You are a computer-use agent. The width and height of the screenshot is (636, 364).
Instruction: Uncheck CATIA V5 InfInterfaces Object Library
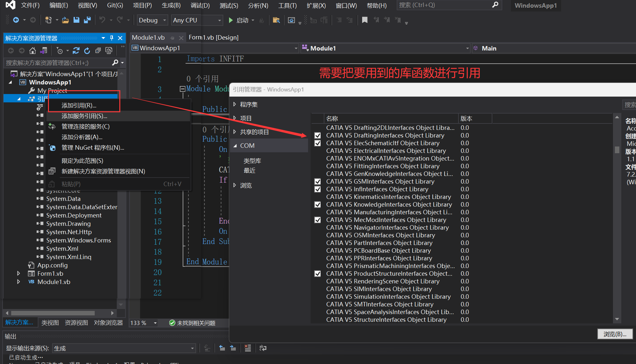point(317,189)
